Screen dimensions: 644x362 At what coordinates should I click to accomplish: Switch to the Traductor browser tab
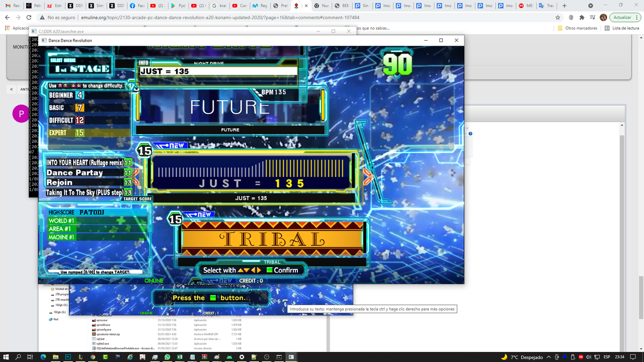[x=546, y=6]
